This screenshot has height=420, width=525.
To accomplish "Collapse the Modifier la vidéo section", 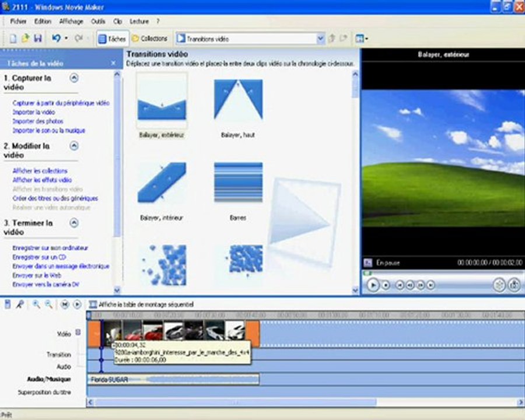I will click(x=74, y=146).
